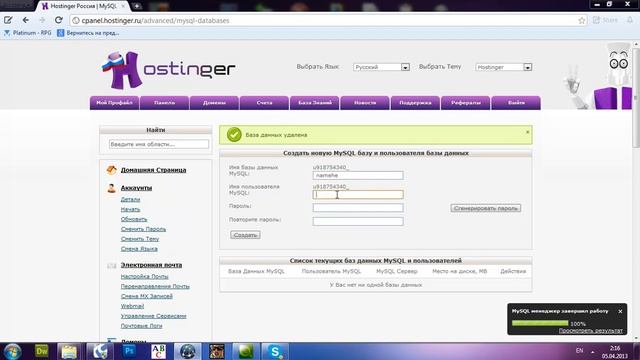The width and height of the screenshot is (640, 360).
Task: Click the browser forward arrow
Action: (42, 20)
